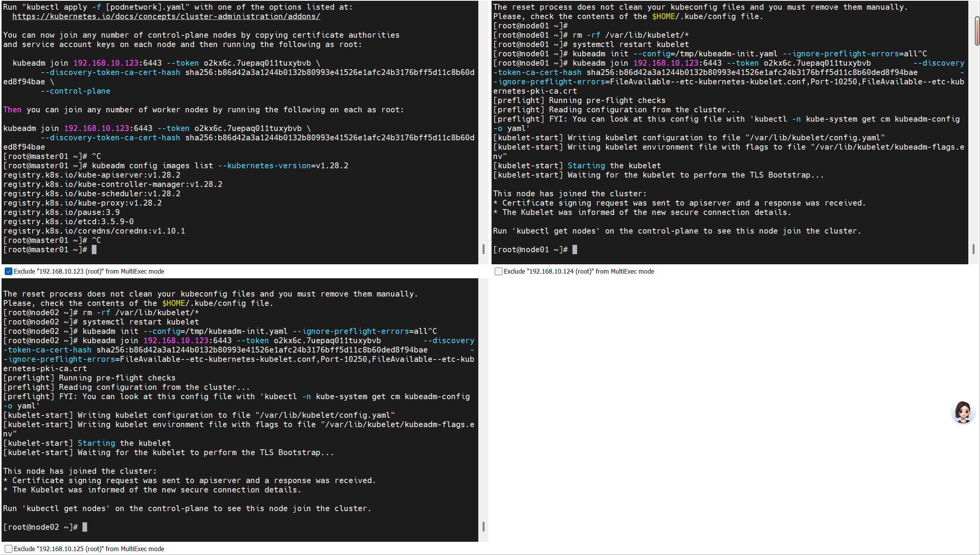Viewport: 980px width, 555px height.
Task: Click the registry.k8s.io/coredns:v1.10.1 line
Action: coord(94,231)
